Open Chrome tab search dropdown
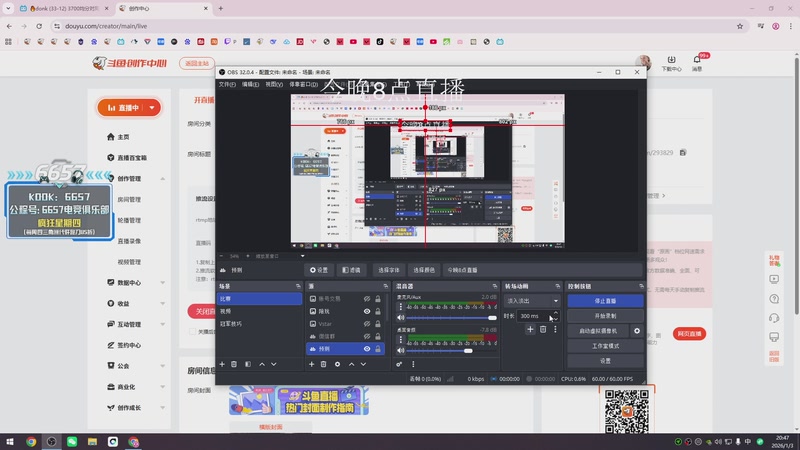 tap(8, 8)
